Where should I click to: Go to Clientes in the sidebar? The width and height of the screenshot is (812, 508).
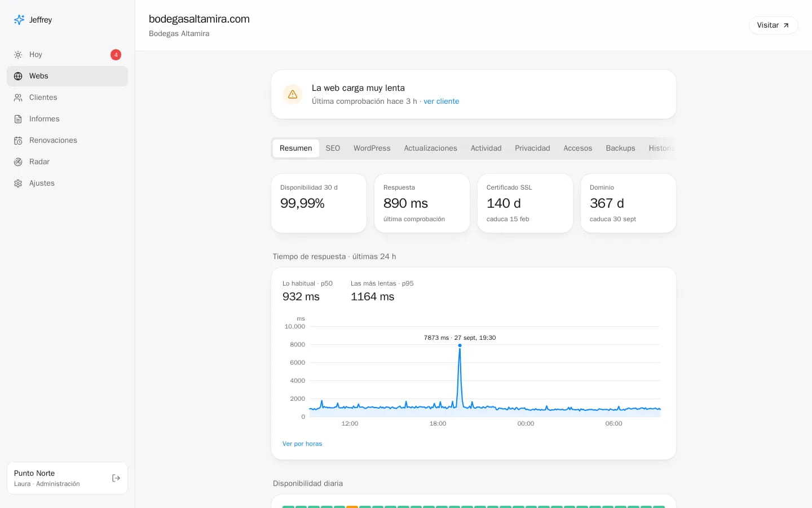click(x=67, y=98)
